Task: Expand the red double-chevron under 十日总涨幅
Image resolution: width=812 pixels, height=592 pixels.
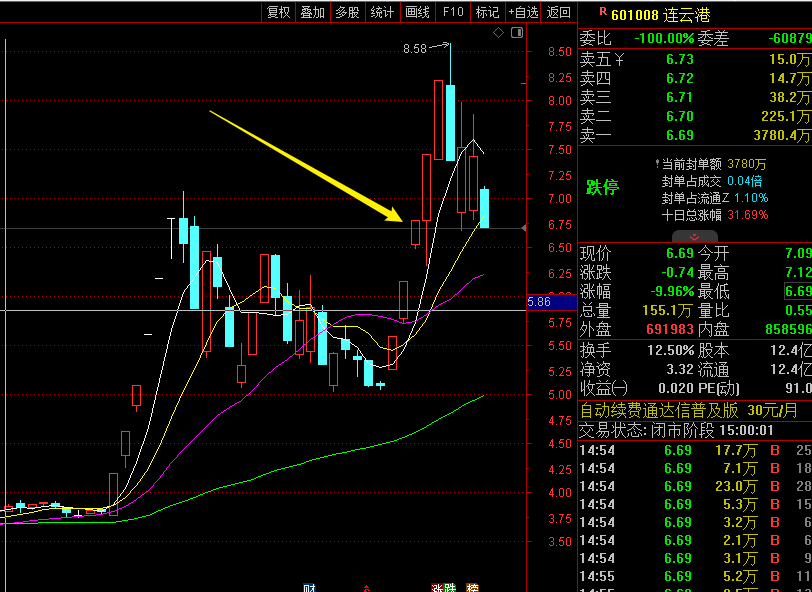Action: 696,237
